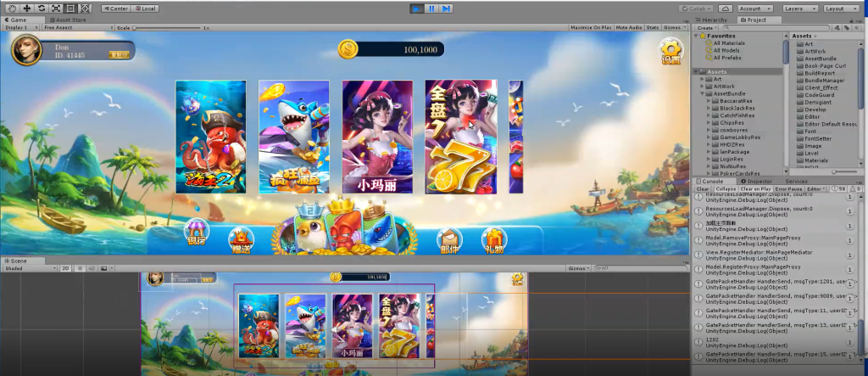
Task: Toggle the 2D mode button in Scene
Action: point(65,267)
